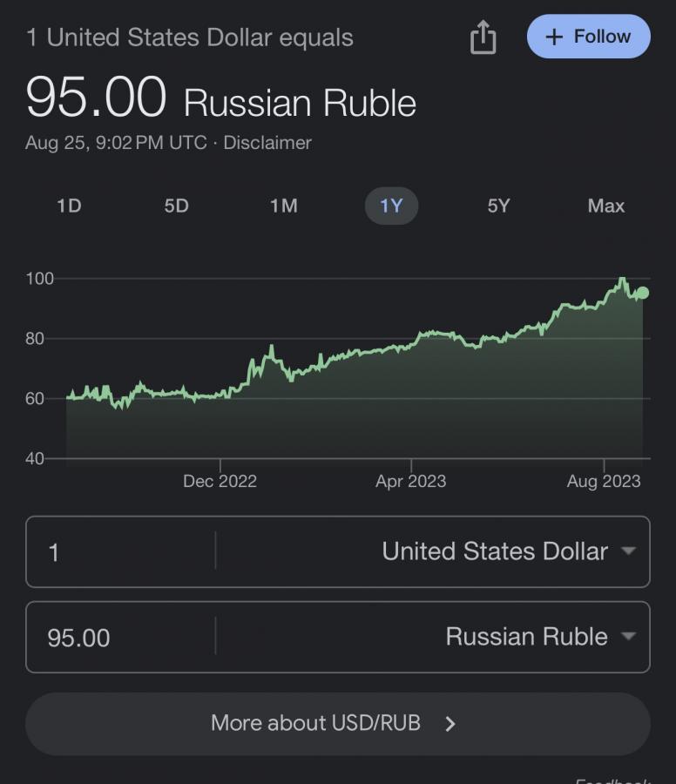Image resolution: width=676 pixels, height=784 pixels.
Task: Switch chart to 5Y range
Action: coord(498,206)
